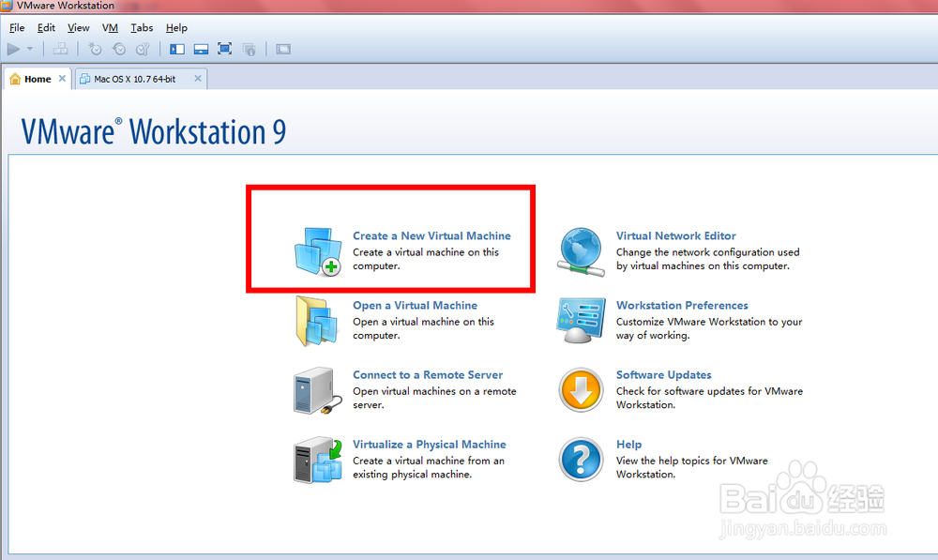Screen dimensions: 938x560
Task: Click the Power On play button in toolbar
Action: click(13, 49)
